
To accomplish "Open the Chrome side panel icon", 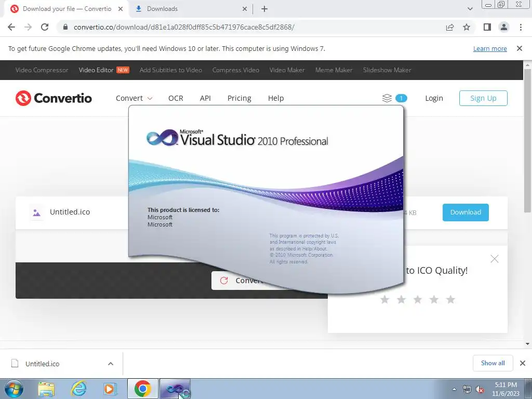I will click(487, 27).
